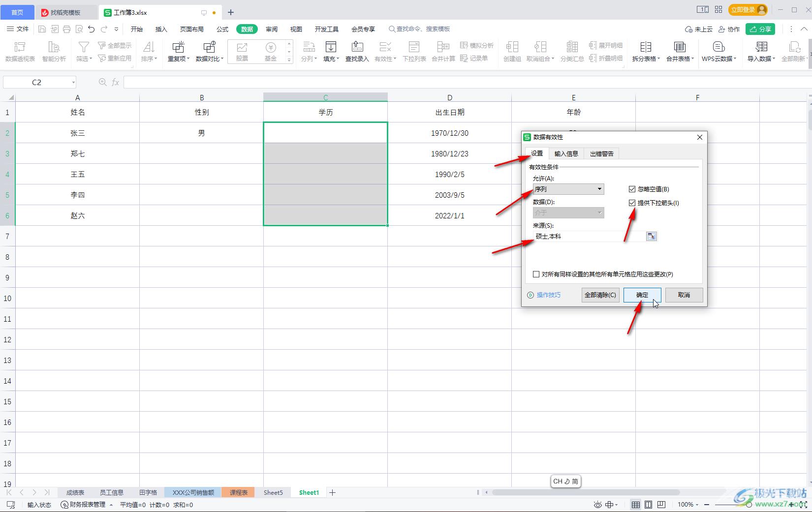
Task: Click the range selector icon beside 来源
Action: 651,237
